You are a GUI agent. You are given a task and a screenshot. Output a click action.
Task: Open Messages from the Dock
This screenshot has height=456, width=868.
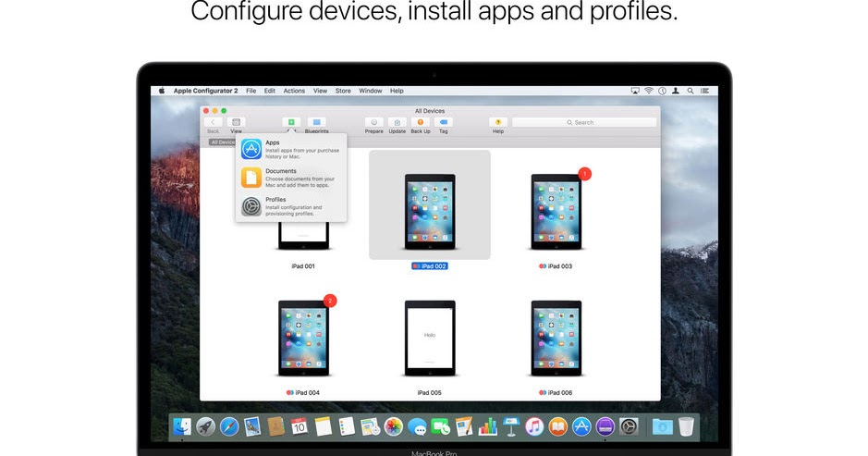click(x=417, y=426)
